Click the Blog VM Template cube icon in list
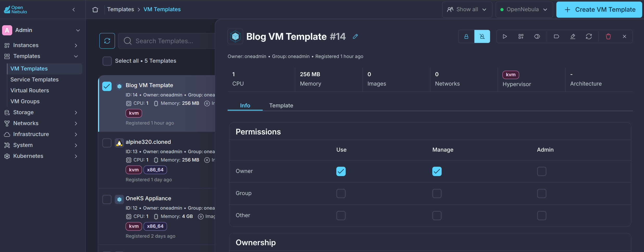The width and height of the screenshot is (644, 252). 119,86
